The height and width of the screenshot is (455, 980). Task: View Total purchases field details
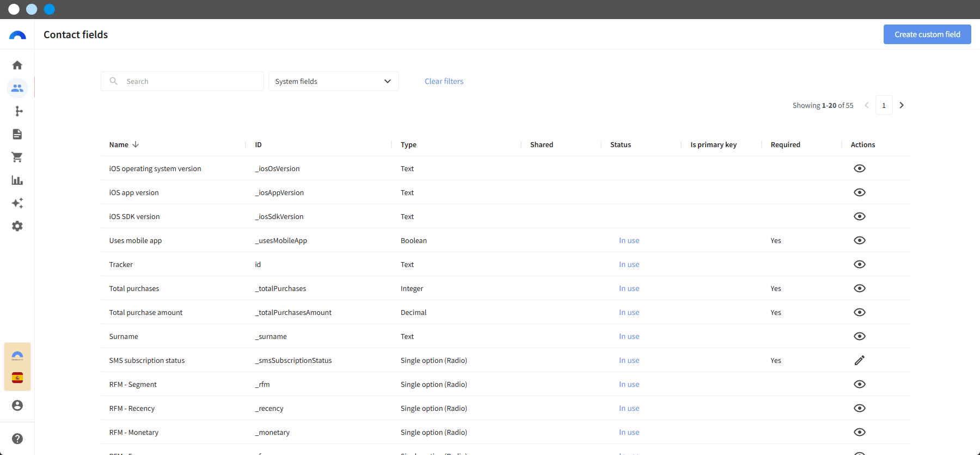coord(860,288)
